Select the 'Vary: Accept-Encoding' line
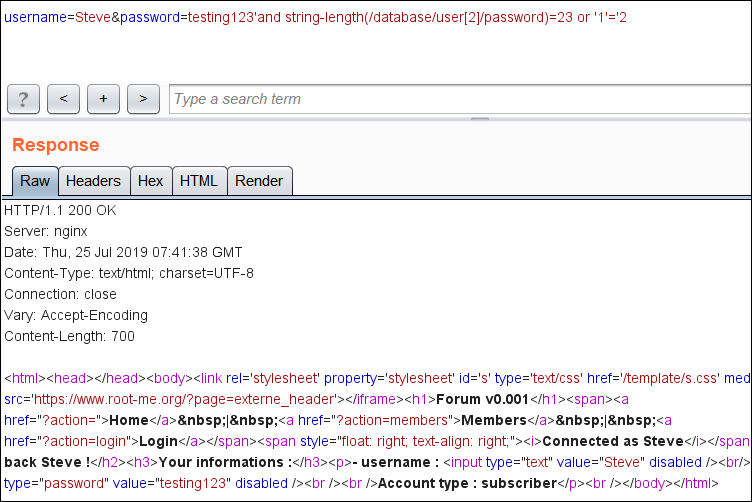 coord(76,315)
